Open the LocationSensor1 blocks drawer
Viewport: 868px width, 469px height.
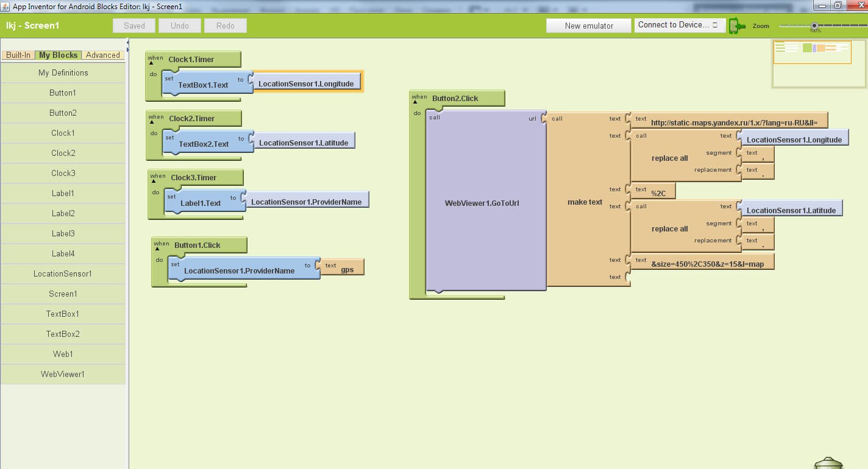pos(63,273)
